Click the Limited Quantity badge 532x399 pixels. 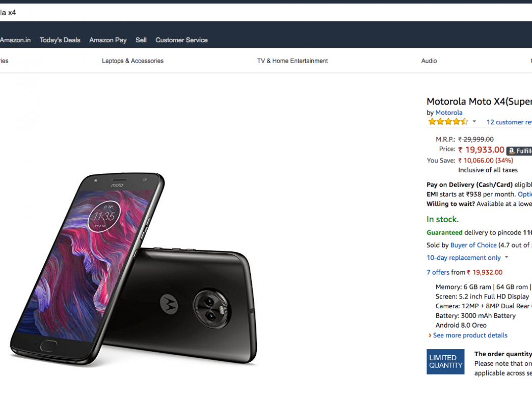445,362
